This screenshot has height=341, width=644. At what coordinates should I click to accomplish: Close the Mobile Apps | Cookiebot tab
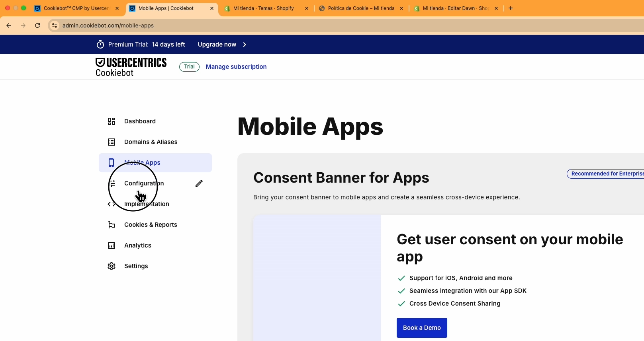click(x=212, y=8)
